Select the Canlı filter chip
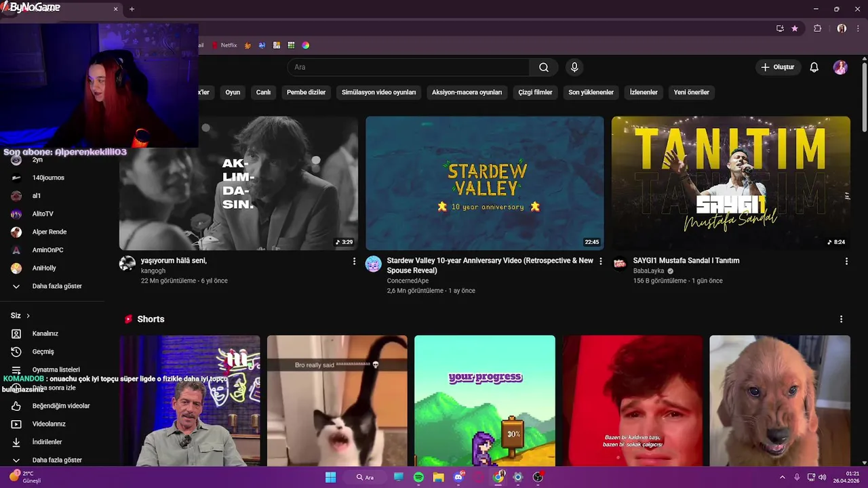Screen dimensions: 868x488 click(x=263, y=92)
